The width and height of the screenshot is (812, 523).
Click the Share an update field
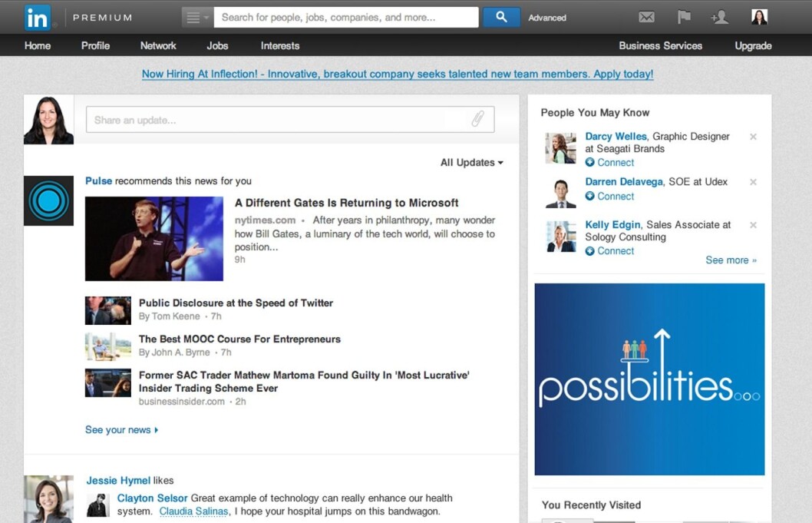coord(290,120)
